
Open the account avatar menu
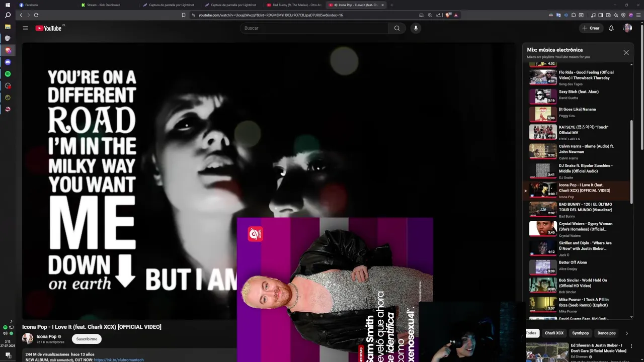[x=627, y=28]
